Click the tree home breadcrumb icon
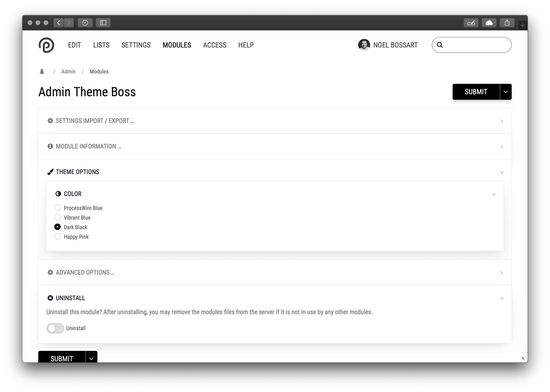Screen dimensions: 550x392 tap(42, 72)
